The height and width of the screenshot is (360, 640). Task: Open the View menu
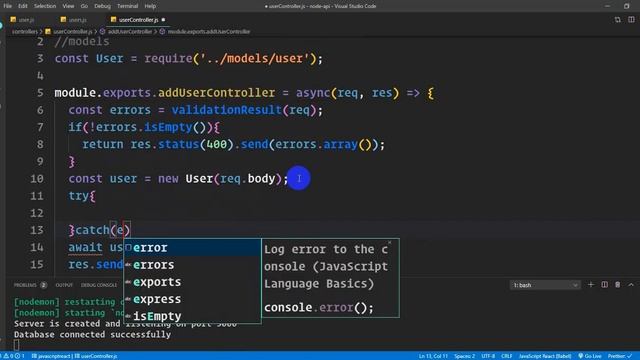pos(68,6)
